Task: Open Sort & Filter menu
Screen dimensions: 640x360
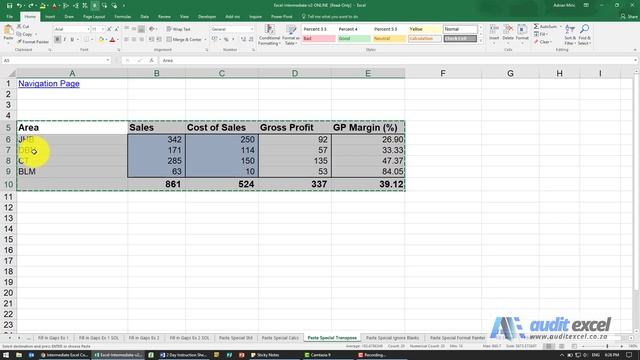Action: (570, 35)
